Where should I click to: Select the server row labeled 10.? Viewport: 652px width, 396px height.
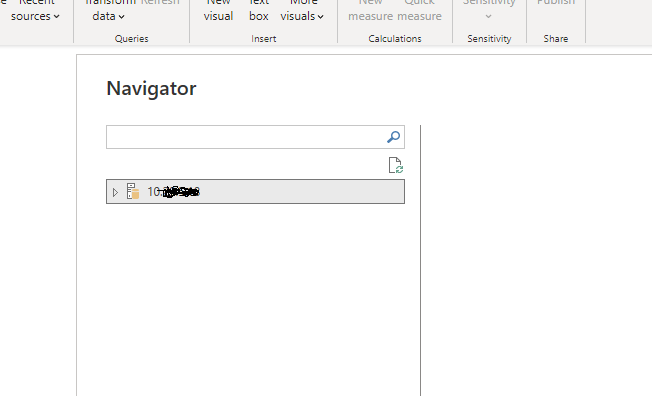[x=255, y=192]
